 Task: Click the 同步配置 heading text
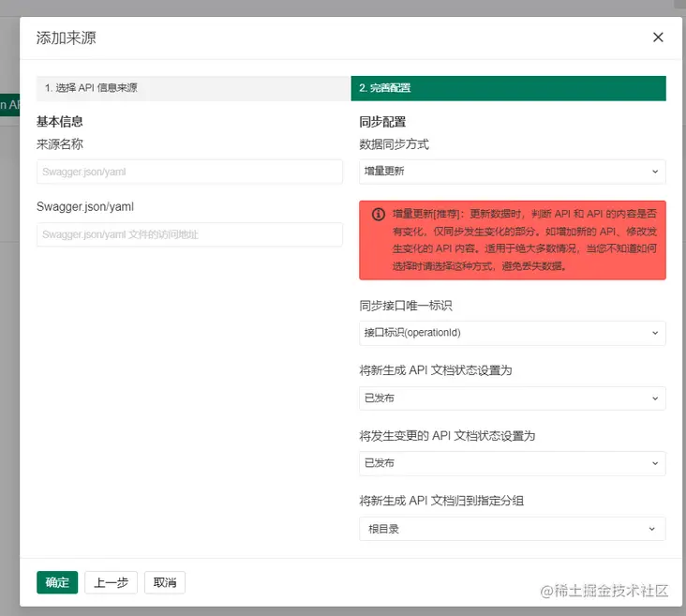[382, 122]
